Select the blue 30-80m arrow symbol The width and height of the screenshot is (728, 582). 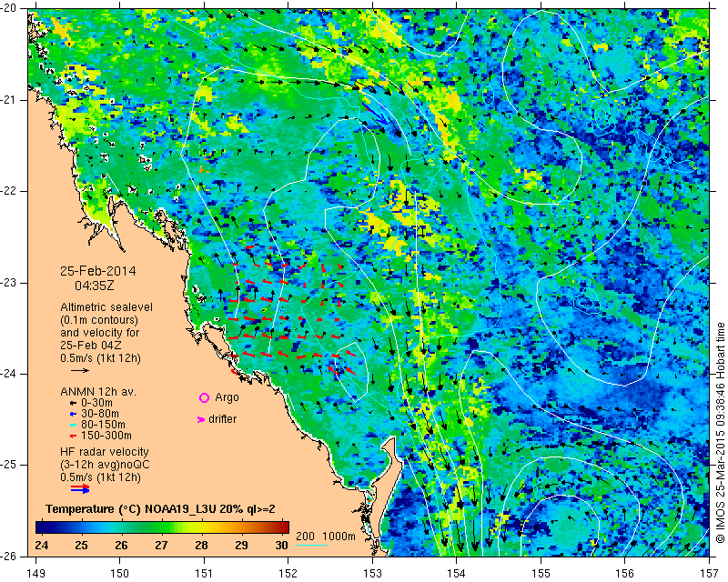click(74, 414)
